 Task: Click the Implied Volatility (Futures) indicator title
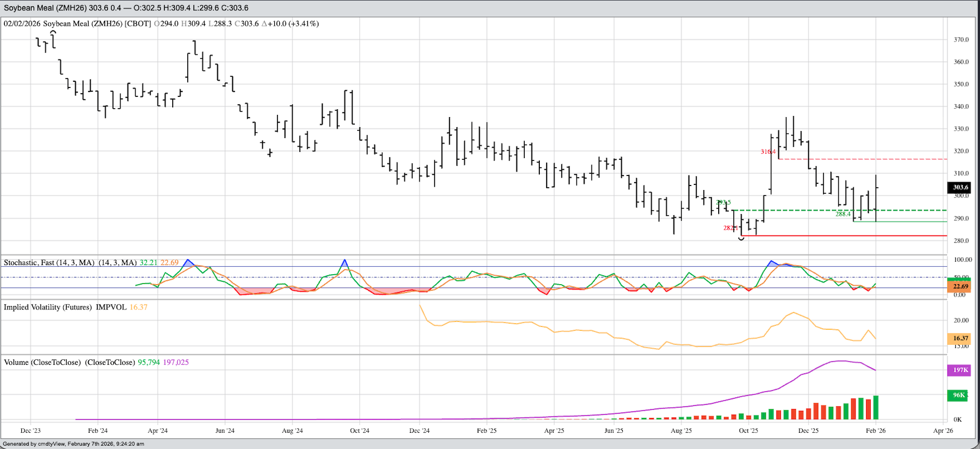tap(48, 307)
